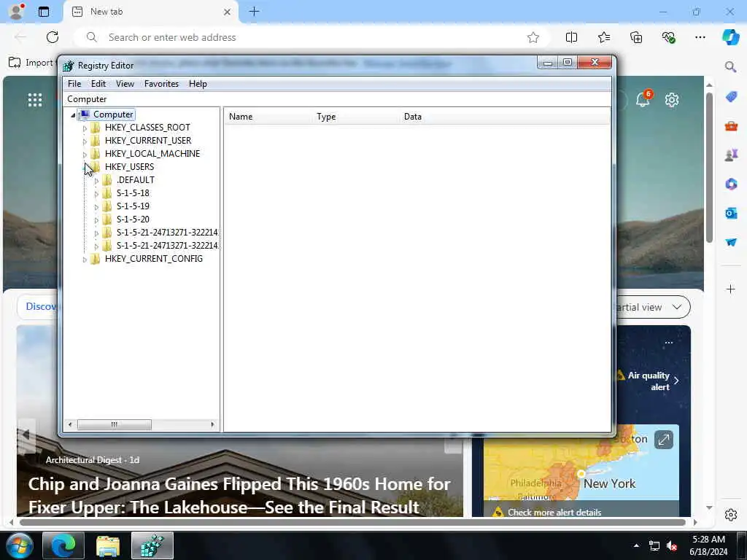Close the New tab tab
This screenshot has width=747, height=560.
coord(228,12)
